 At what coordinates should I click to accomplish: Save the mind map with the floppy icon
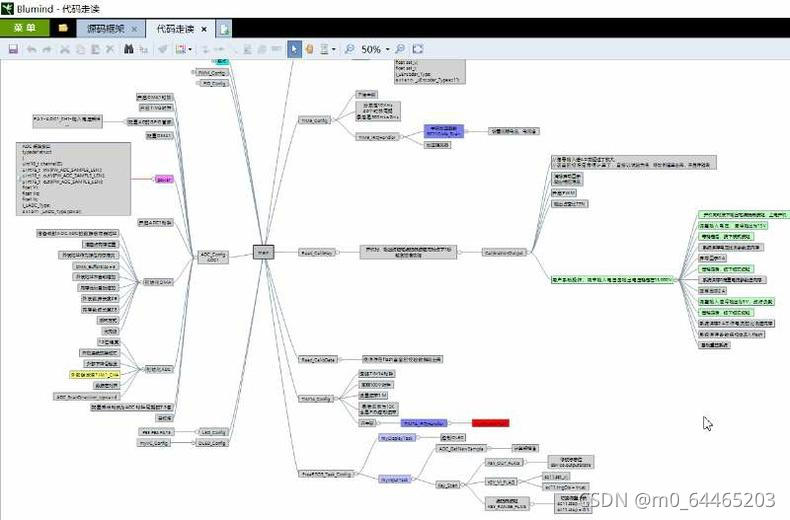[x=13, y=49]
